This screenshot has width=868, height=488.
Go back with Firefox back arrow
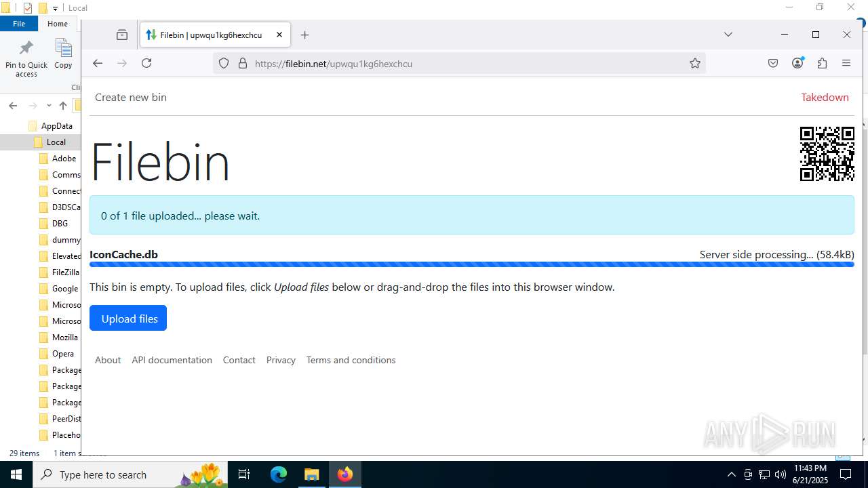(98, 63)
